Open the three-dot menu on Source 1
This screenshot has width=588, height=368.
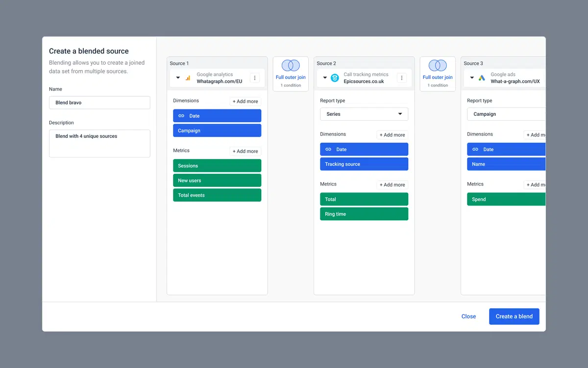255,78
